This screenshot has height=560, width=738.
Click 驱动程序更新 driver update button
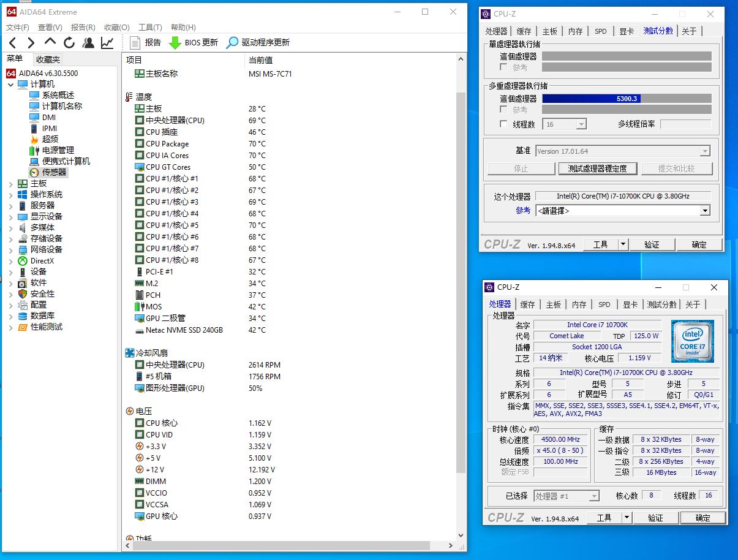(258, 42)
